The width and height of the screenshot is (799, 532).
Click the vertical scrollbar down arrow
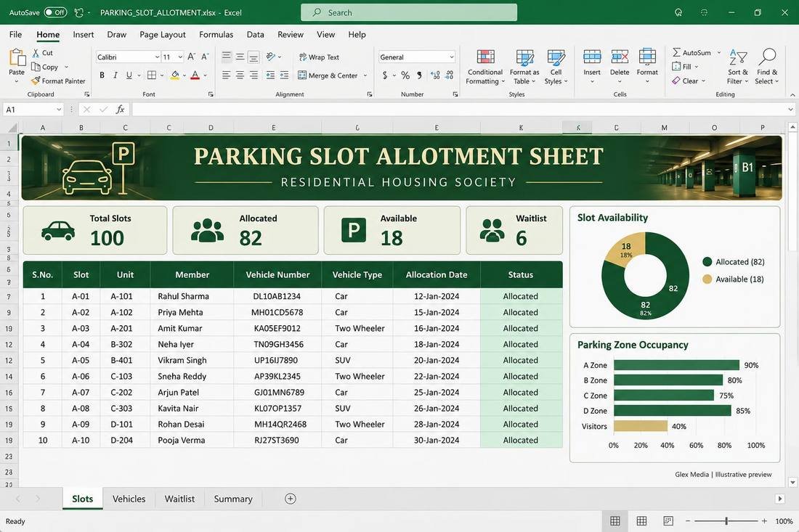pyautogui.click(x=792, y=482)
